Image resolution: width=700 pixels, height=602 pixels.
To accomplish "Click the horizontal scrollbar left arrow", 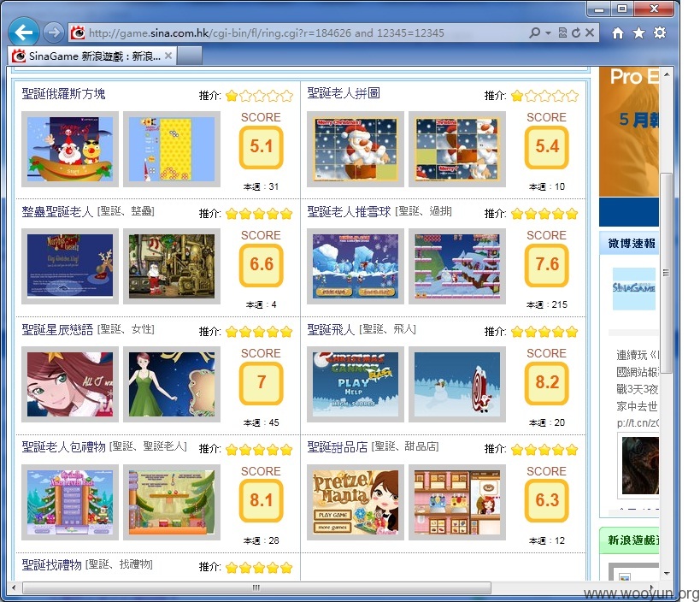I will [14, 587].
